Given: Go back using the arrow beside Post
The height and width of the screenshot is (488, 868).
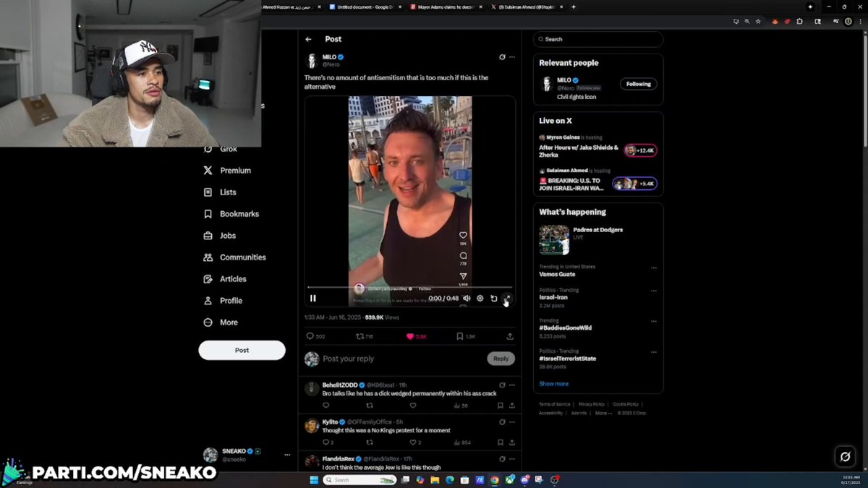Looking at the screenshot, I should tap(308, 39).
